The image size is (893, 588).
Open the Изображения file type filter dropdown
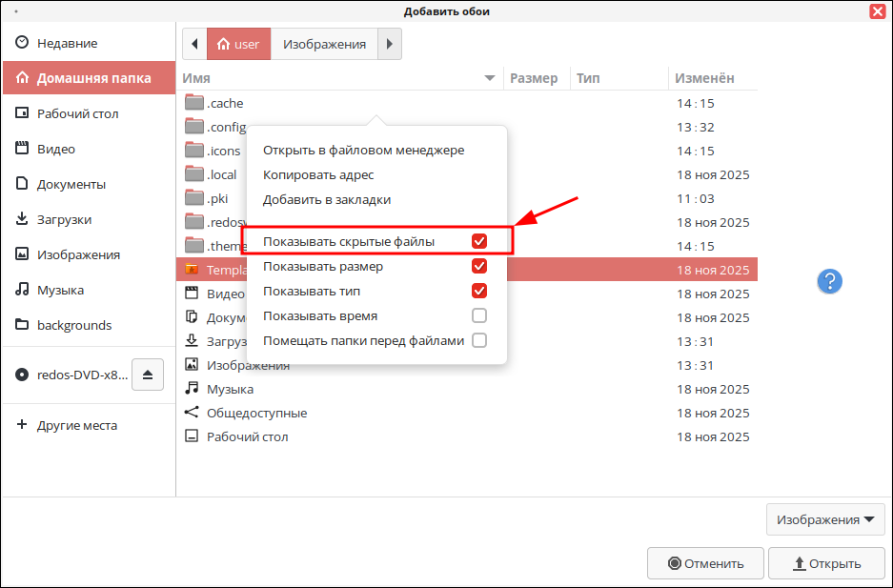[825, 519]
